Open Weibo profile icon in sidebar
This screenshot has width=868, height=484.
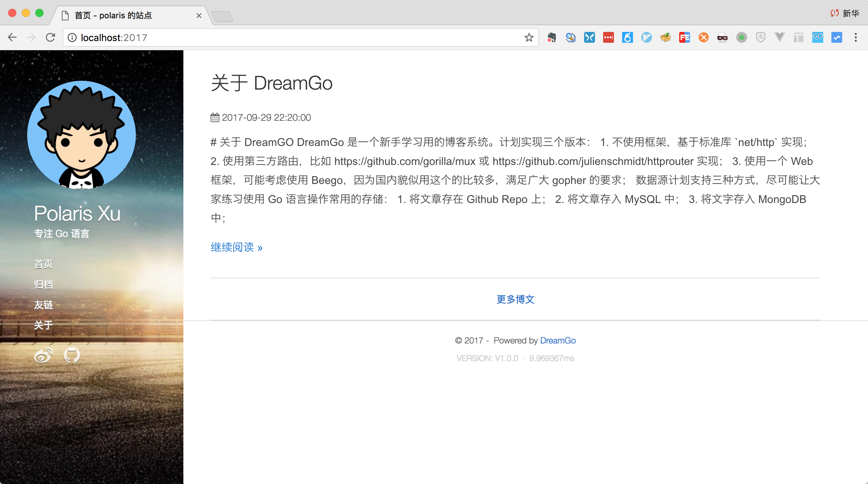click(43, 355)
